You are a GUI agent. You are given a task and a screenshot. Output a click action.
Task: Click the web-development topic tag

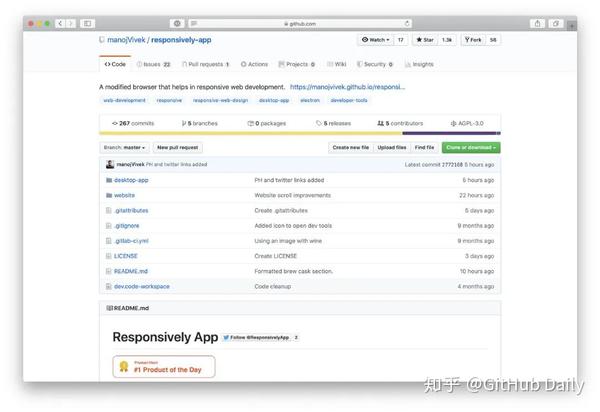(124, 100)
